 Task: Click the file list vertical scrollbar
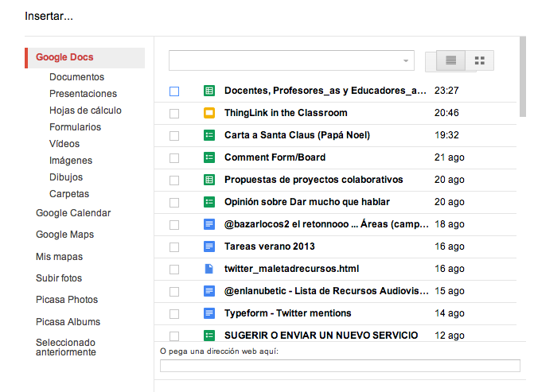(523, 76)
